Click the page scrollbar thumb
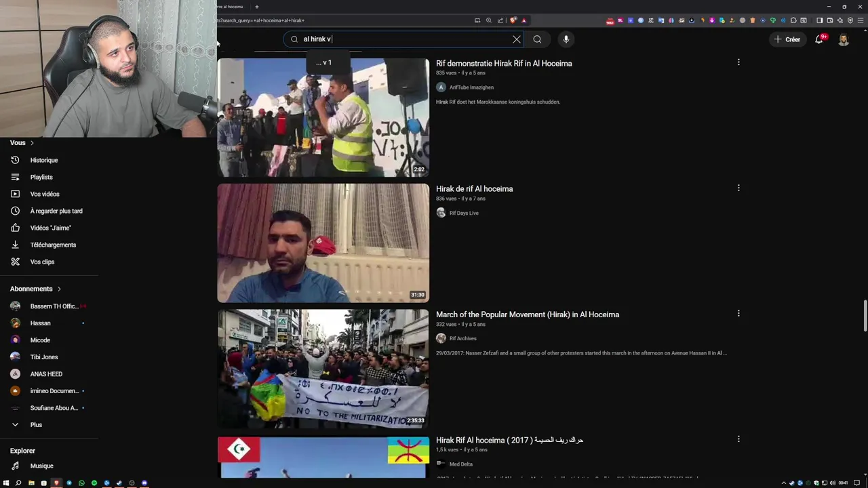This screenshot has width=868, height=488. click(x=865, y=317)
